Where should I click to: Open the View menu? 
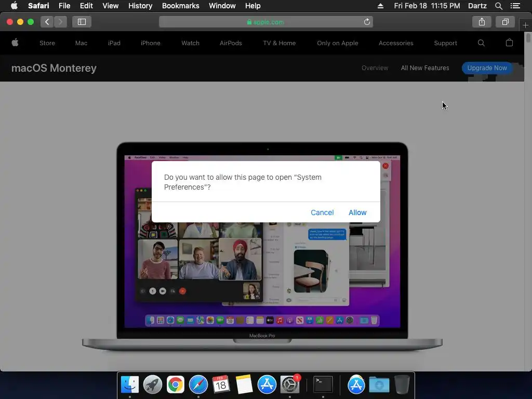click(110, 6)
